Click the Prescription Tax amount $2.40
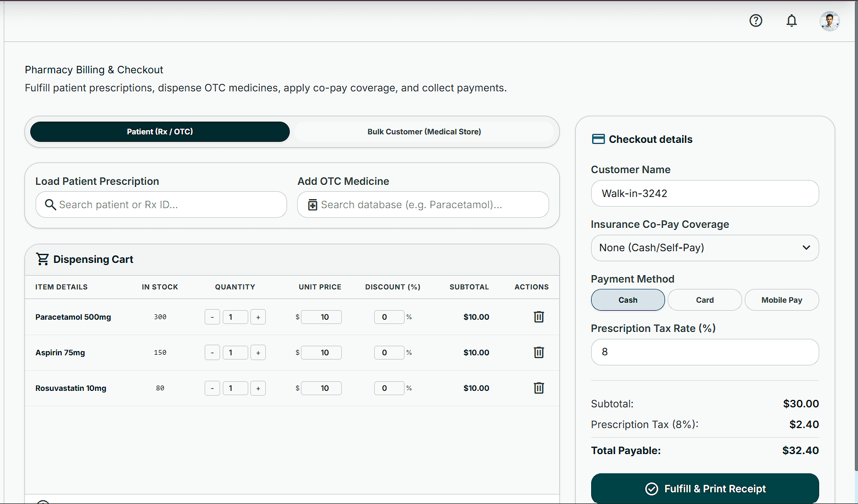Viewport: 858px width, 504px height. (x=804, y=424)
